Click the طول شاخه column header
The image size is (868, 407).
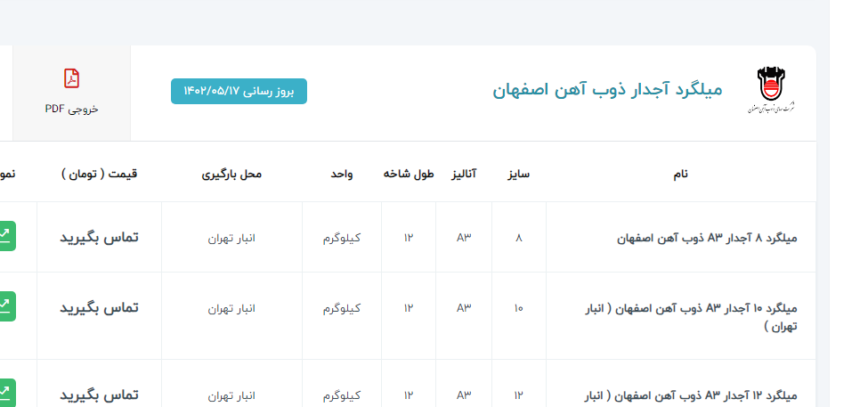[x=409, y=174]
